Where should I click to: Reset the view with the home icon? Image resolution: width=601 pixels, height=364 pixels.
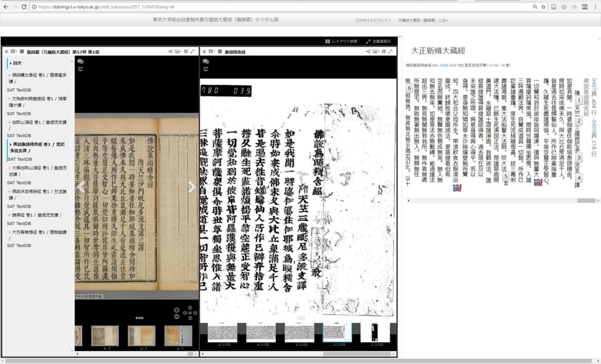click(190, 313)
